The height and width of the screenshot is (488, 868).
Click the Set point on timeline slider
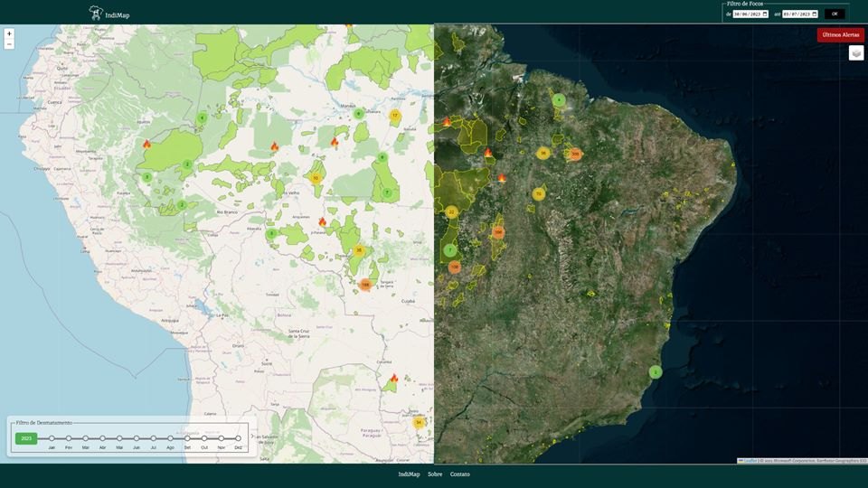[x=187, y=438]
